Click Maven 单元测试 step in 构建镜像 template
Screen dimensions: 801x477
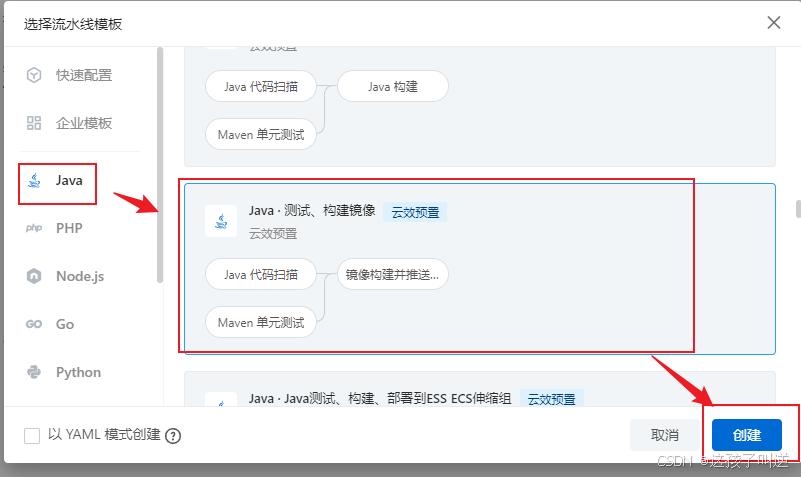pos(261,322)
